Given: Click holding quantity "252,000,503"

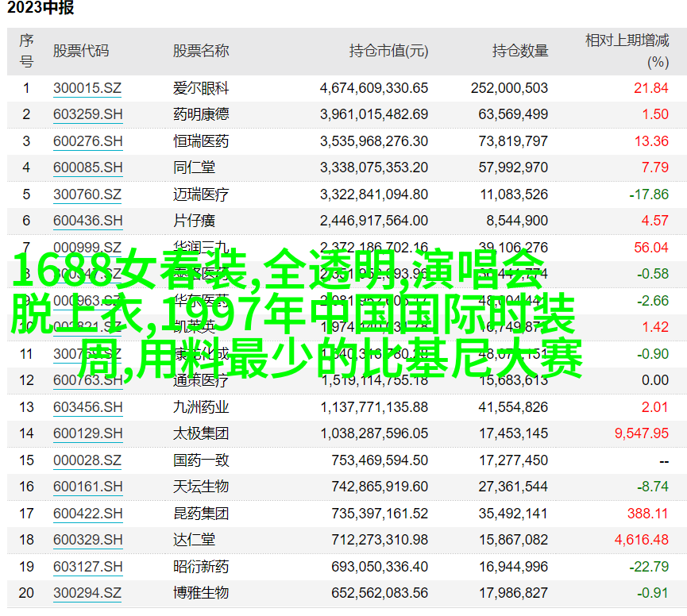Looking at the screenshot, I should tap(509, 88).
